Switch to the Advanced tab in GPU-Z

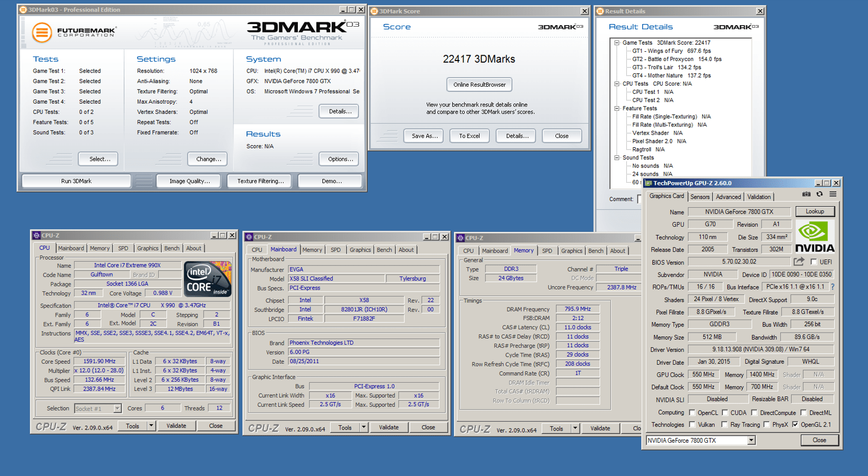728,197
